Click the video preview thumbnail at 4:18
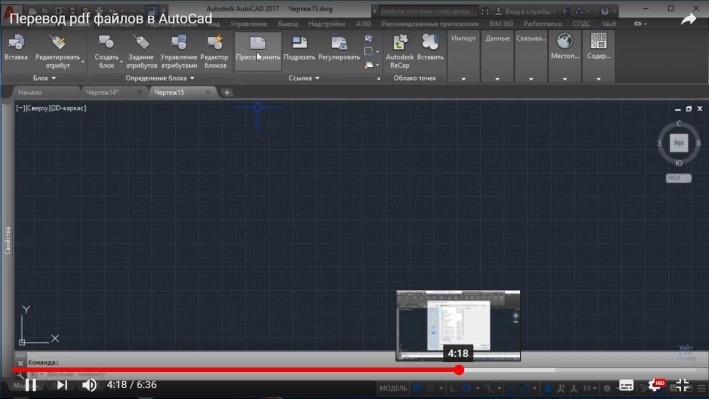 [x=458, y=326]
